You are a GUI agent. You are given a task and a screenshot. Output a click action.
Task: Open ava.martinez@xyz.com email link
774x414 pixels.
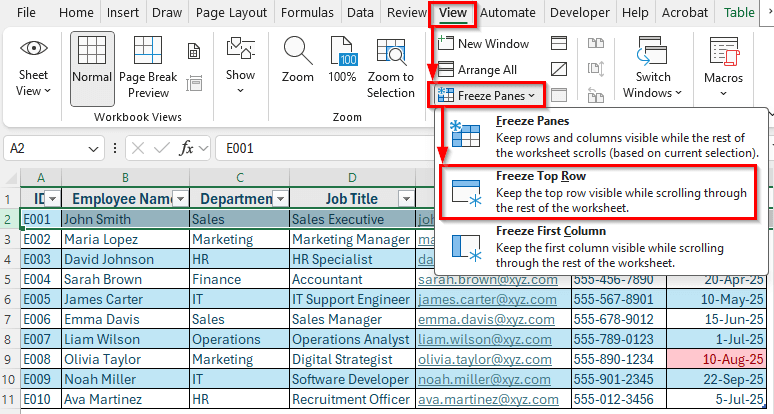pos(488,399)
